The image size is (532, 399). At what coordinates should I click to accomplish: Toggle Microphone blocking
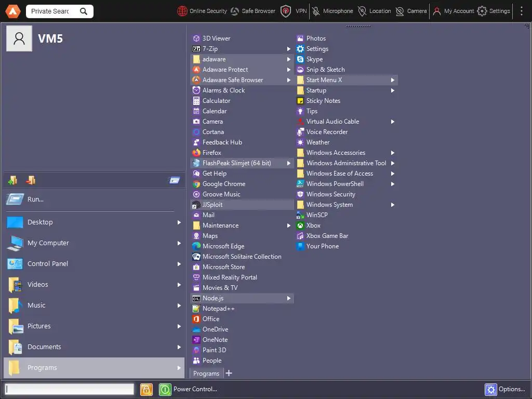332,11
